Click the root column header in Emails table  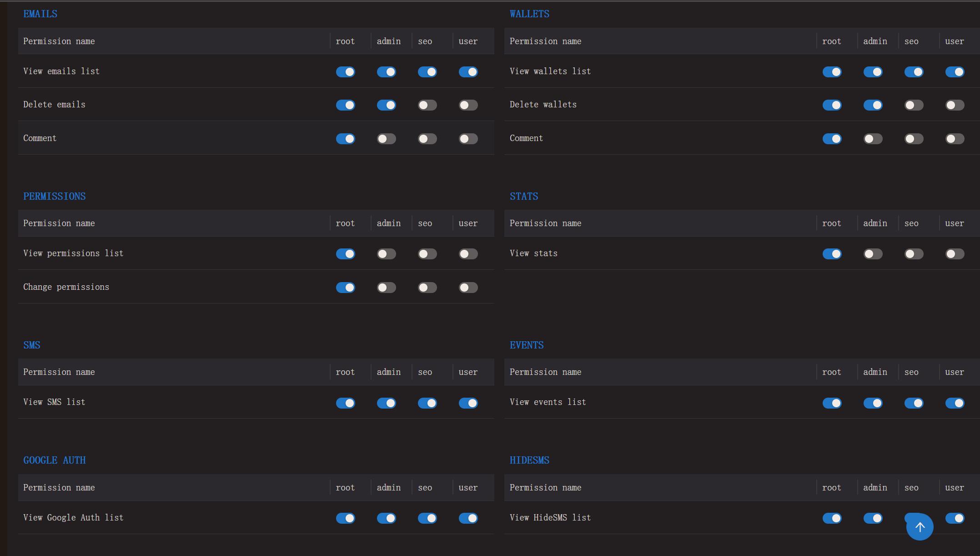[x=345, y=41]
